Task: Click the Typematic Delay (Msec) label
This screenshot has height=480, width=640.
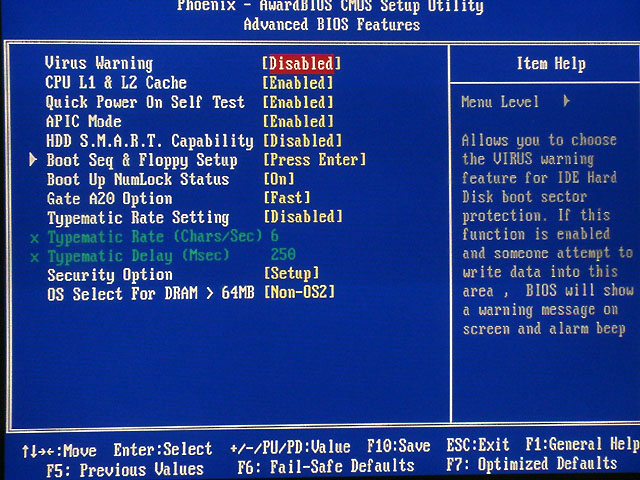Action: click(x=139, y=256)
